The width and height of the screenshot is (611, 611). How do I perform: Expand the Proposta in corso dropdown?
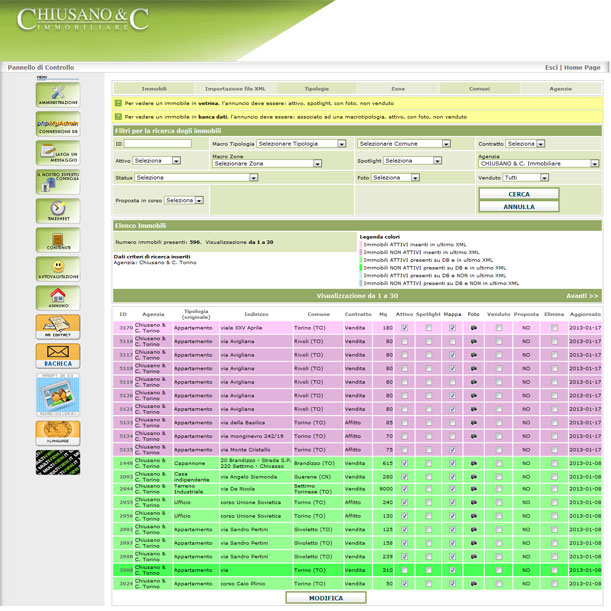[184, 200]
